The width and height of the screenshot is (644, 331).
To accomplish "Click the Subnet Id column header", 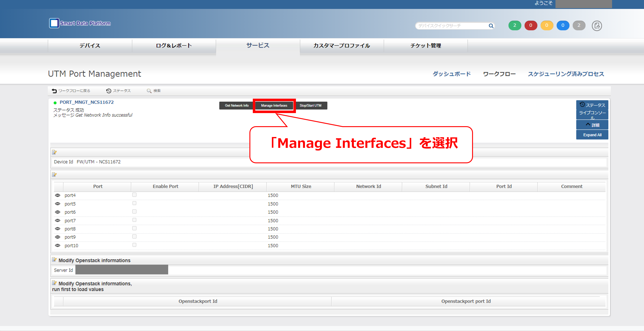I will pyautogui.click(x=436, y=186).
